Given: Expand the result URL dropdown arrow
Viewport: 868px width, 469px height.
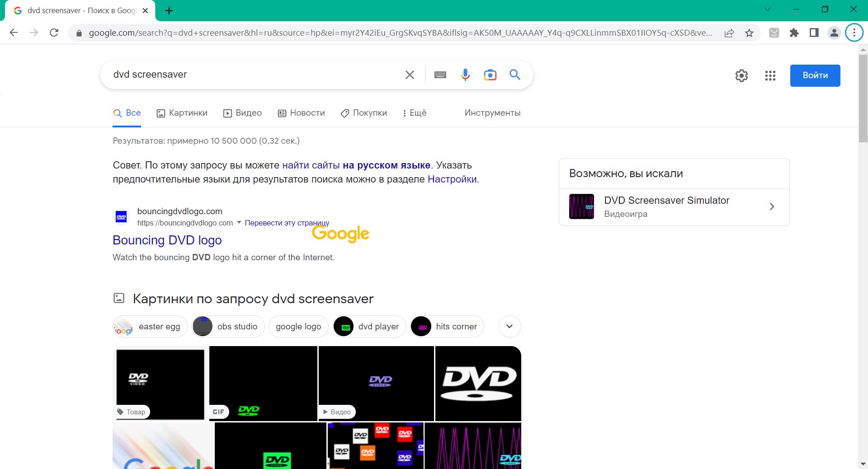Looking at the screenshot, I should (239, 222).
